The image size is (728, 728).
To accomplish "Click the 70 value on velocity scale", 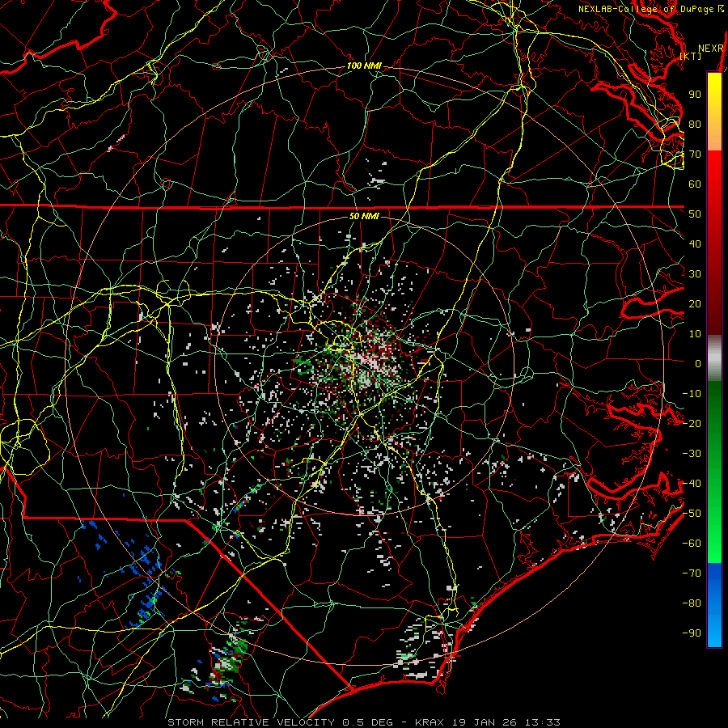I will pos(695,154).
